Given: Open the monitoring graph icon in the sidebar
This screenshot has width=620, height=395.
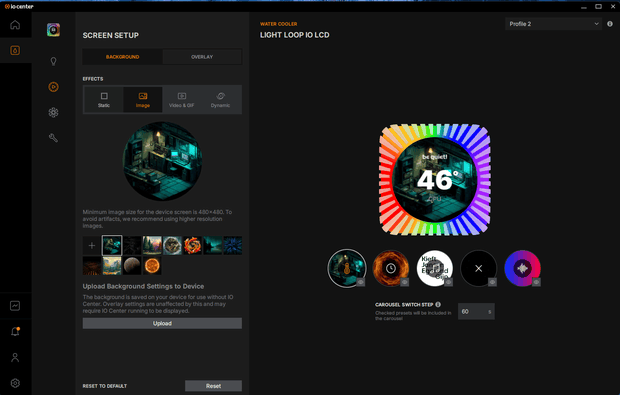Looking at the screenshot, I should pyautogui.click(x=15, y=306).
